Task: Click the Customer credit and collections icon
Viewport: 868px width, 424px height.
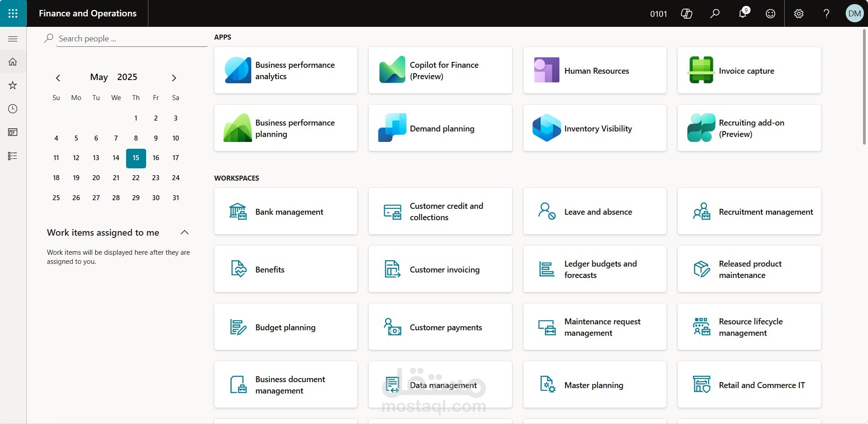Action: point(392,212)
